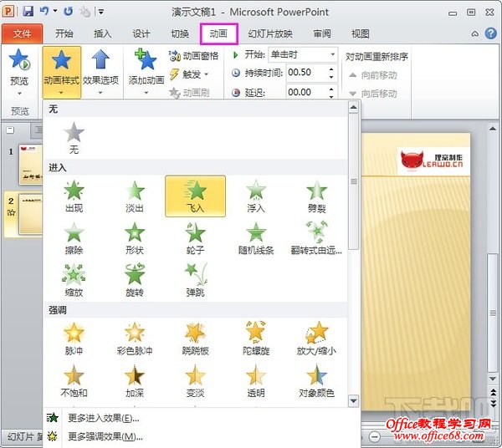Select the 对象颜色 object color effect
This screenshot has height=448, width=502.
tap(316, 381)
